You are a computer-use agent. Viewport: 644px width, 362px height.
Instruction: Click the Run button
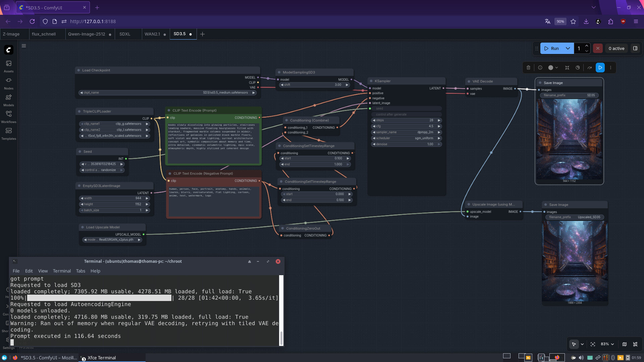(552, 48)
